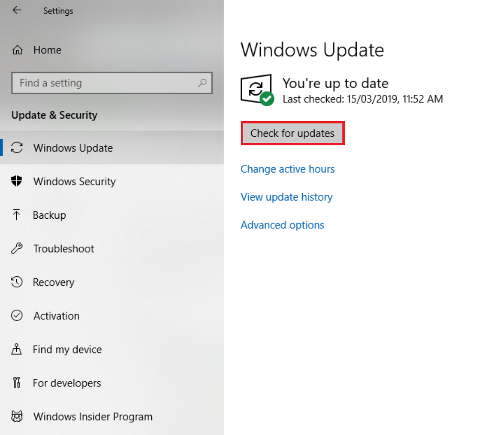Screen dimensions: 504x435
Task: Open Windows Insider Program via cat icon
Action: (17, 417)
